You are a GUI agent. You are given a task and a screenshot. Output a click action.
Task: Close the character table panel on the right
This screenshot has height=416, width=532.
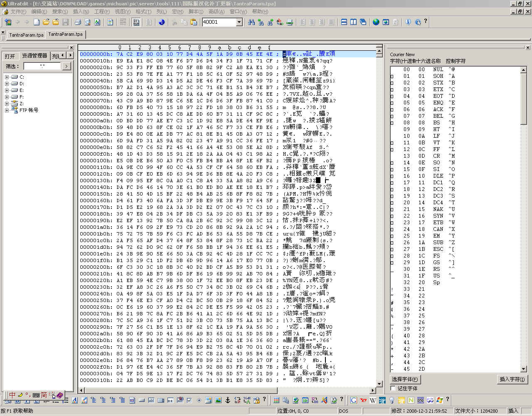click(528, 47)
